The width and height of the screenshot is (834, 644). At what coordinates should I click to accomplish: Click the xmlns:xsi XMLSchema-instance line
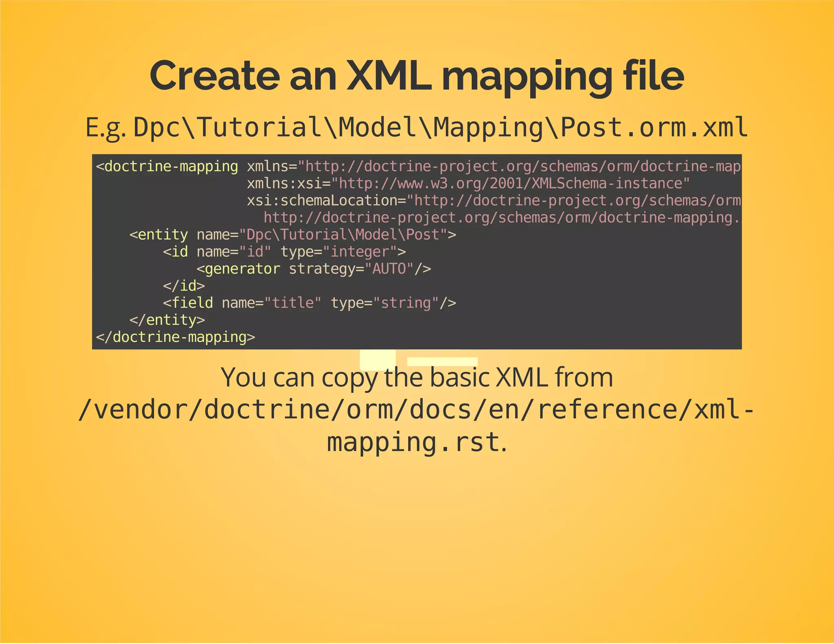[468, 184]
